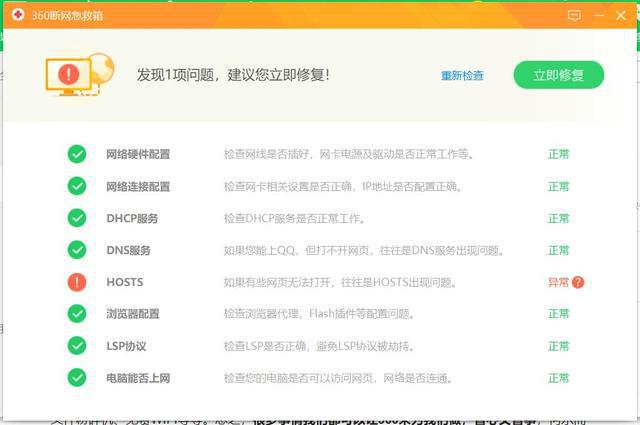Click the green check icon for 网络硬件配置
640x425 pixels.
coord(77,154)
